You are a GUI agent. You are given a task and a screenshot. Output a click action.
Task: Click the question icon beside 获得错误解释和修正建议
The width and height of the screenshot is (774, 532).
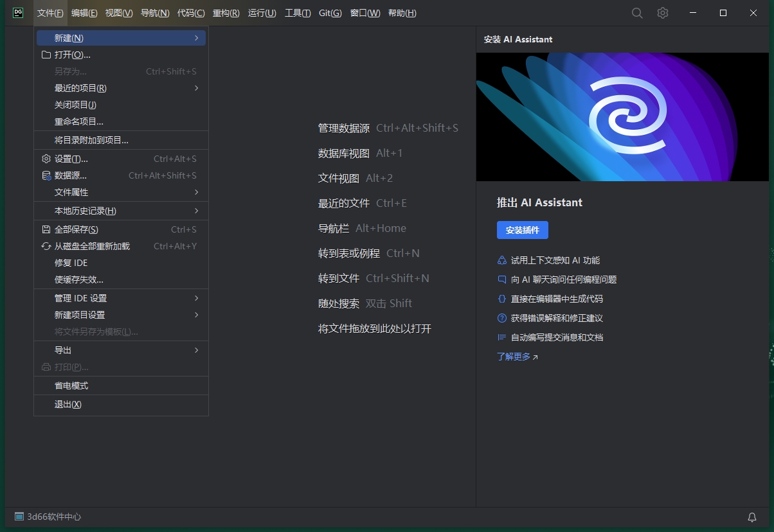(502, 318)
